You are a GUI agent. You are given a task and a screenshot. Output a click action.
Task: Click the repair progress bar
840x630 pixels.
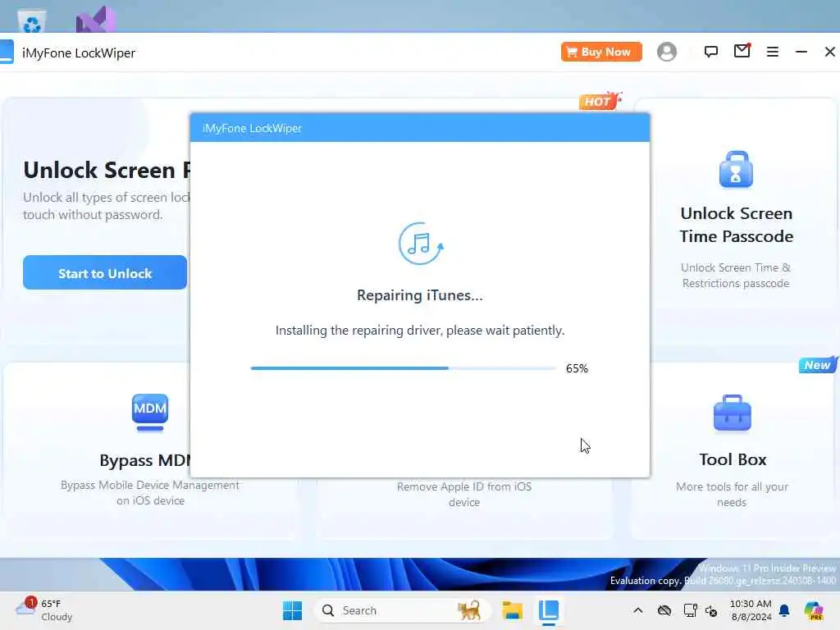point(404,368)
